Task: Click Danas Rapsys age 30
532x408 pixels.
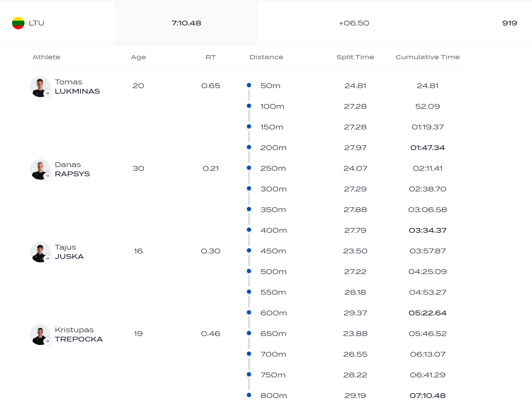Action: click(x=138, y=168)
